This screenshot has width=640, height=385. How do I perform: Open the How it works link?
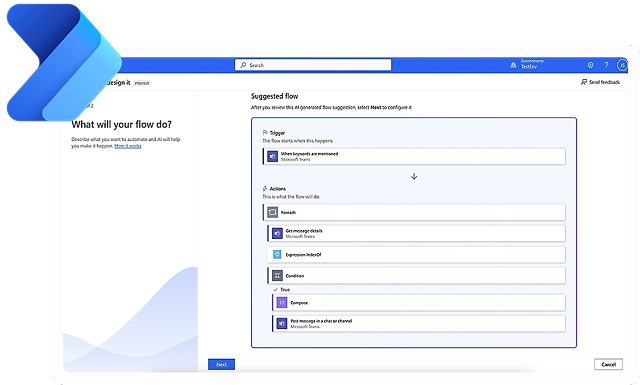point(128,146)
